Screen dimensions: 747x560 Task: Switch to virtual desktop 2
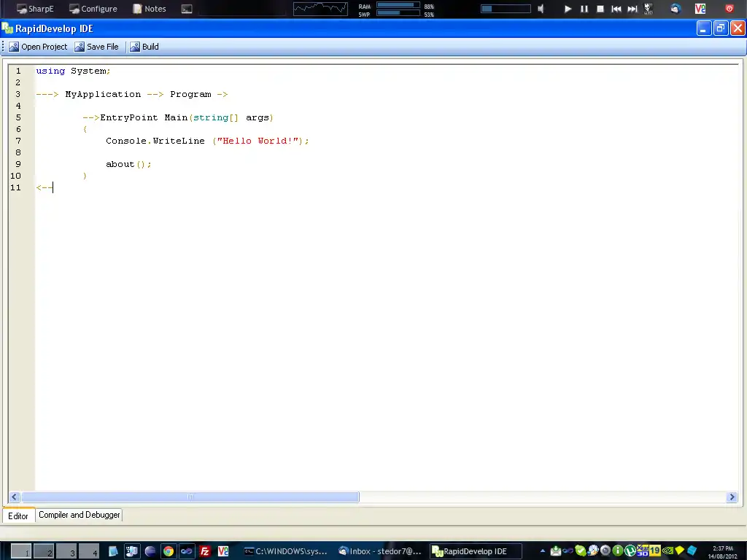(x=44, y=551)
